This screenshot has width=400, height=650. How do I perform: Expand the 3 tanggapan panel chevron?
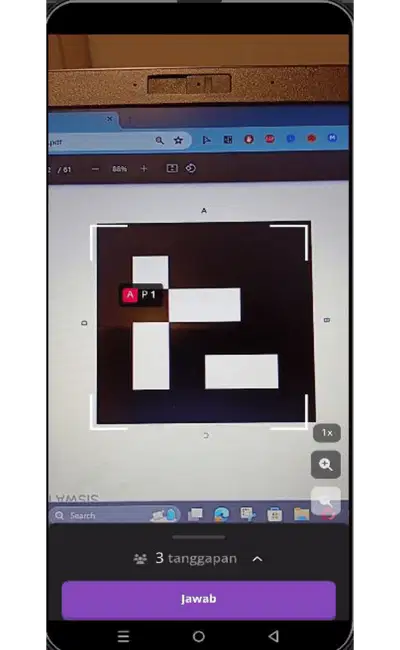click(257, 559)
